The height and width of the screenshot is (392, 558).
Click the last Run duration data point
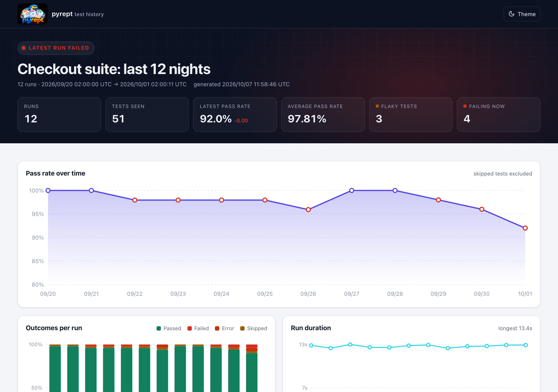tap(526, 345)
